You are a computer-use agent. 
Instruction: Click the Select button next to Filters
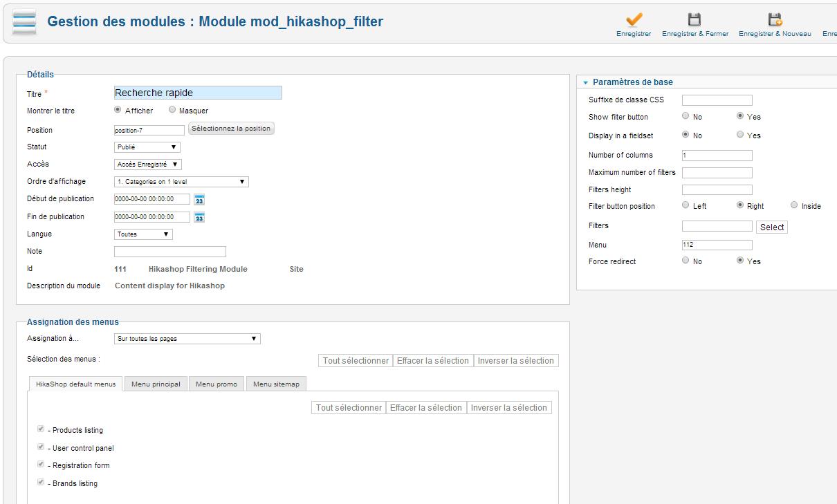tap(772, 227)
